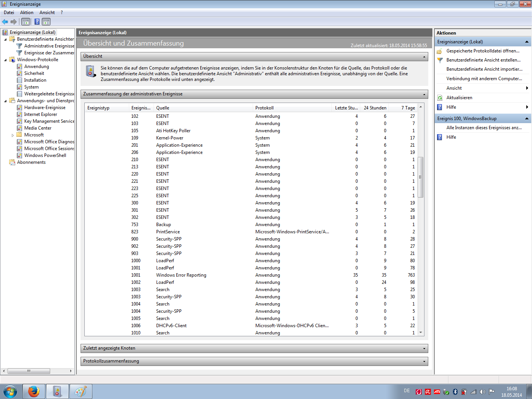Collapse the Ereignisanzeige (Lokal) actions group

point(527,42)
